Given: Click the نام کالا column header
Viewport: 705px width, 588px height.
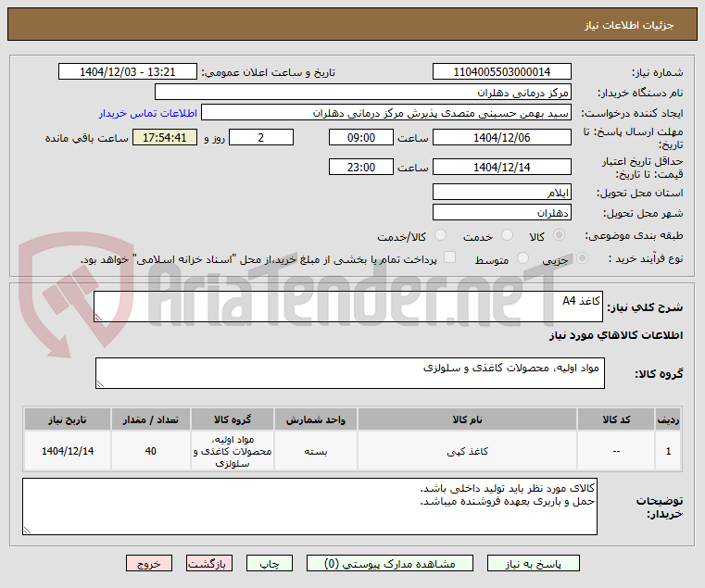Looking at the screenshot, I should pos(467,419).
